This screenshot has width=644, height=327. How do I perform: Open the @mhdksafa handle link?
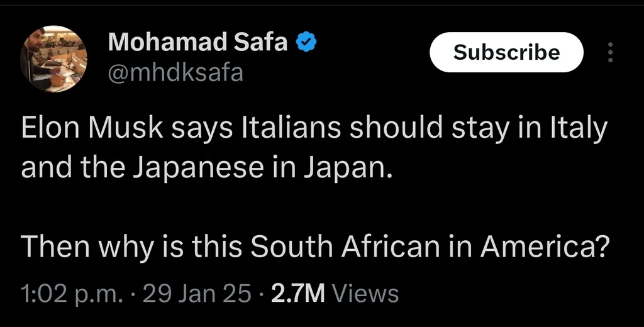(176, 73)
